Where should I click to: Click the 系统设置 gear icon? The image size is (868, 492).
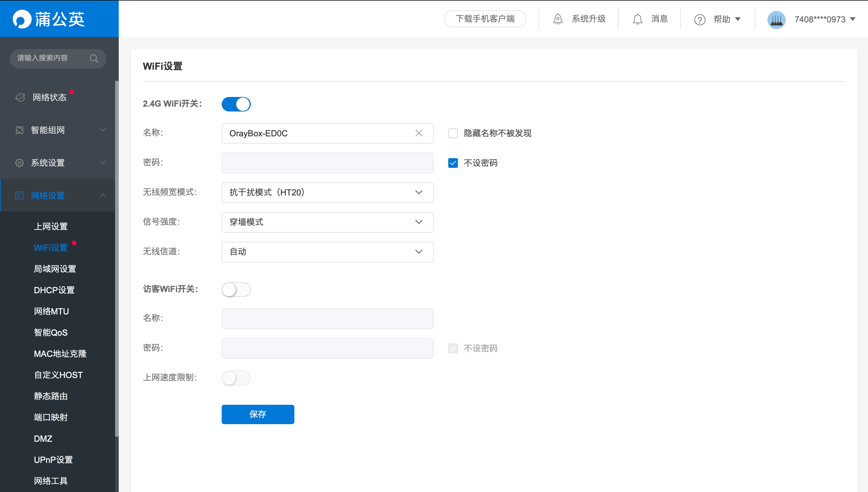point(20,163)
